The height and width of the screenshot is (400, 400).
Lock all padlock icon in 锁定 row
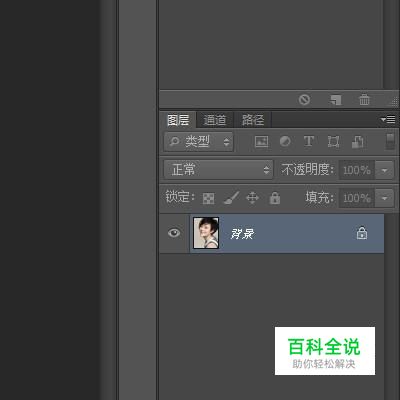pos(275,198)
